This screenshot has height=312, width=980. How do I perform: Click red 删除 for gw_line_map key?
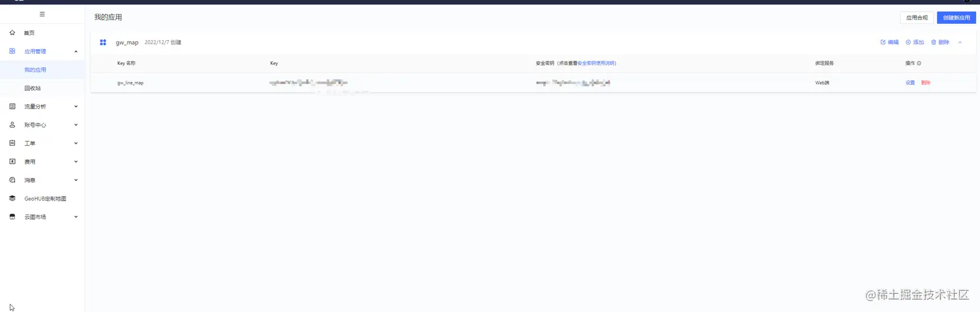[x=926, y=83]
